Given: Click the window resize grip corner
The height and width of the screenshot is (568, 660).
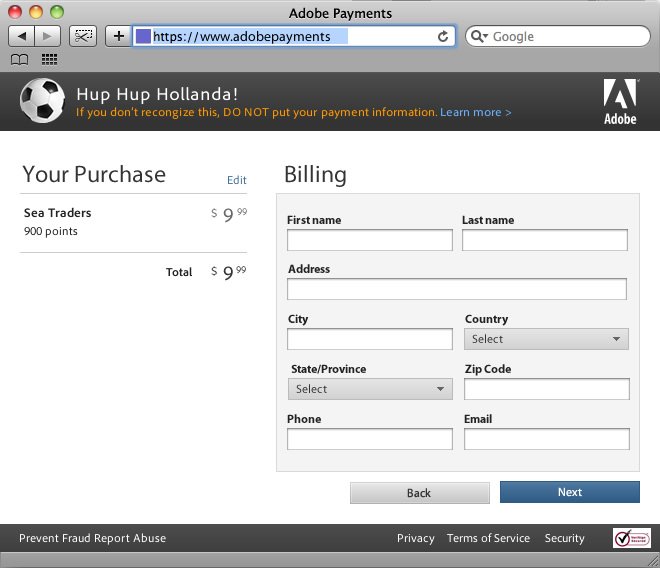Looking at the screenshot, I should point(654,562).
